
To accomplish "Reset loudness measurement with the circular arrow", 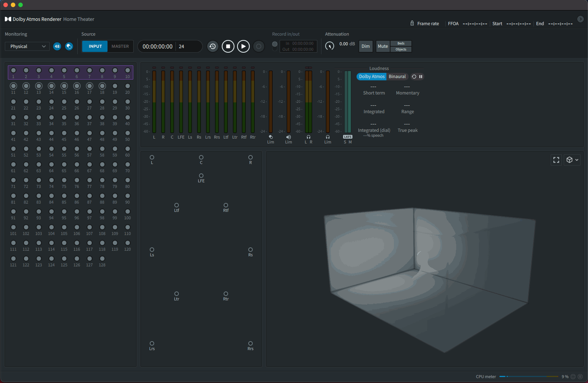I will (414, 77).
